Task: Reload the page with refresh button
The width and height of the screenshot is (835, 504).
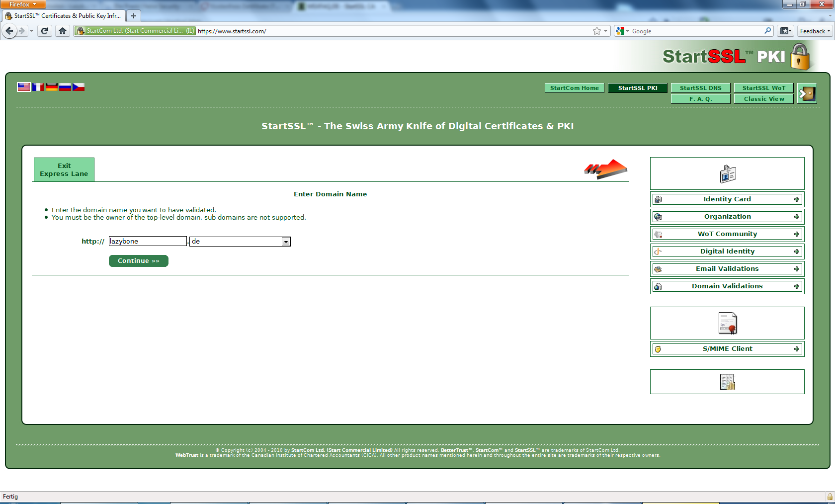Action: (44, 31)
